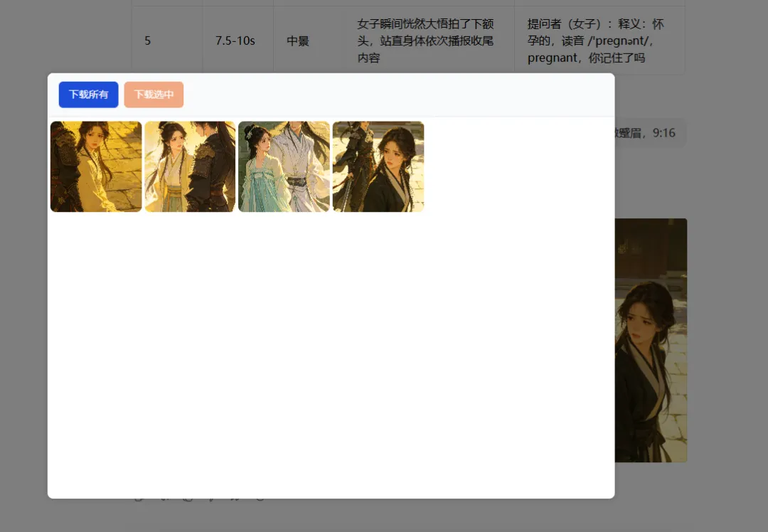The width and height of the screenshot is (768, 532).
Task: Select the dialogue cell starting "提问者（女子）"
Action: click(599, 41)
